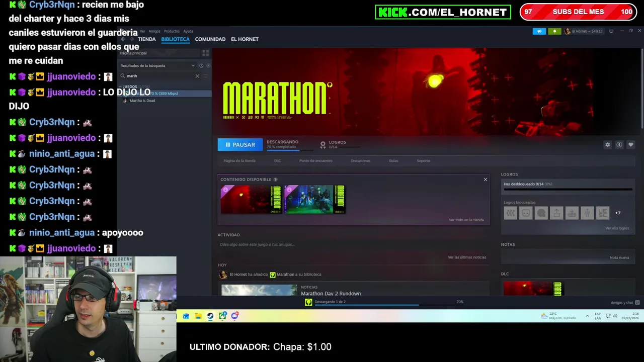Open Guías link
This screenshot has height=362, width=644.
393,161
